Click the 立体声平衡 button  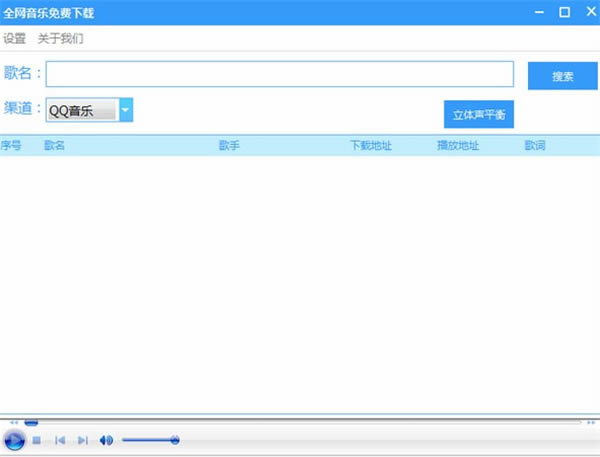(478, 114)
